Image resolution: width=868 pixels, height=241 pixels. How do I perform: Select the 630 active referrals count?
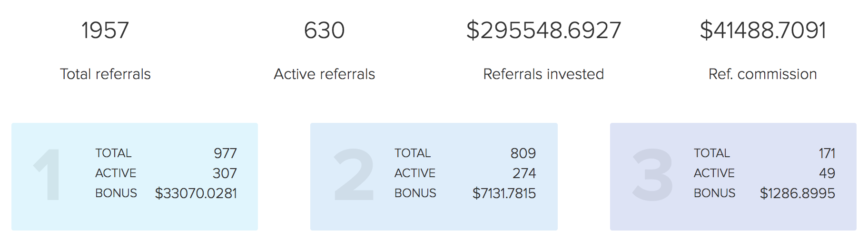click(x=325, y=30)
